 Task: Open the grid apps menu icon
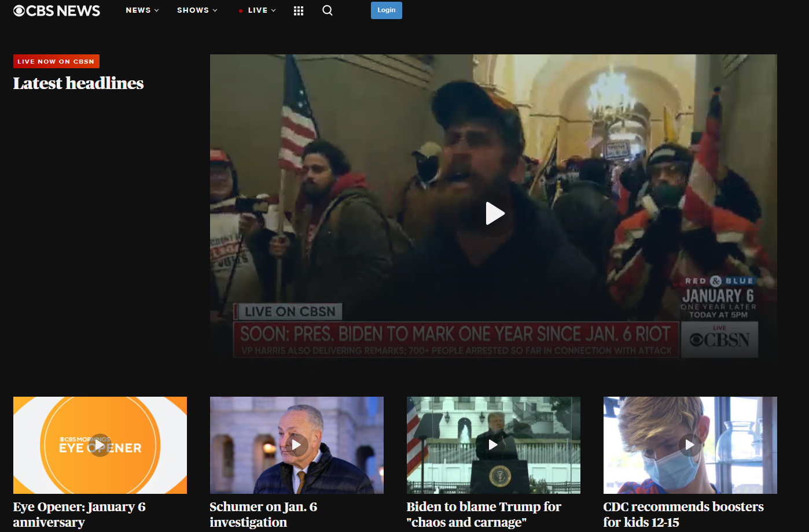299,10
